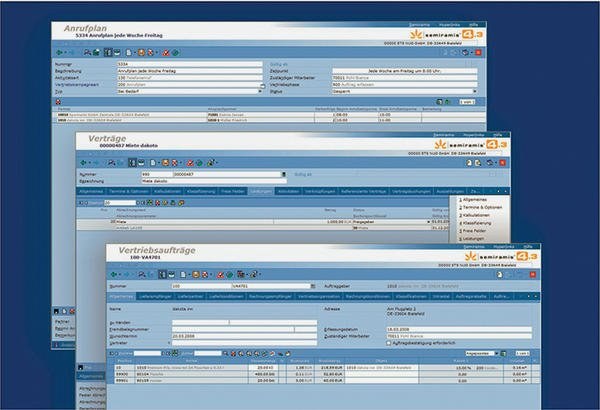Image resolution: width=600 pixels, height=410 pixels.
Task: Open binoculars search in Vertriebsaufträge toolbar
Action: click(x=142, y=274)
